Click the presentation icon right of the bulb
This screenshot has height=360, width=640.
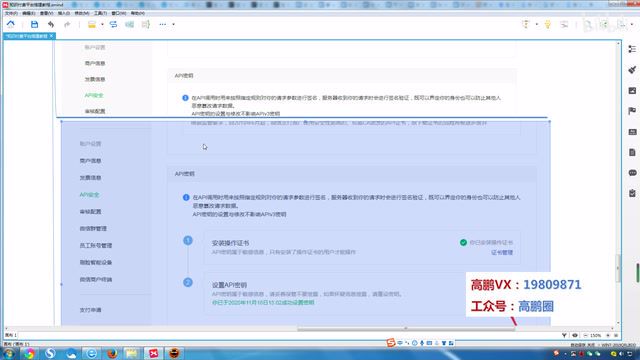click(564, 24)
